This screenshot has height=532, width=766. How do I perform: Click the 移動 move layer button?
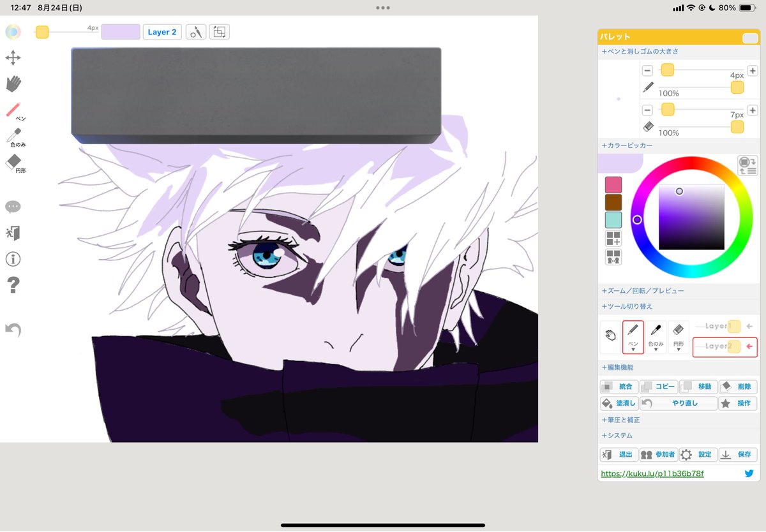pos(698,387)
